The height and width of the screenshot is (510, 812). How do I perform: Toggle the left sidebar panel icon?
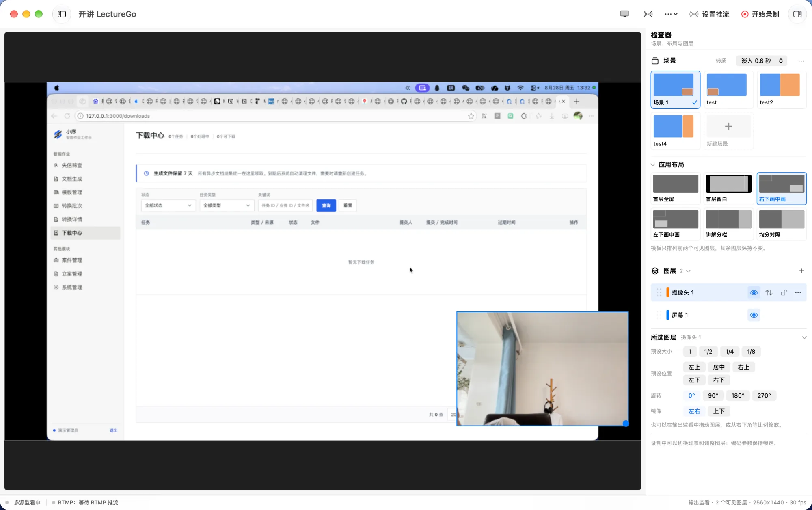pyautogui.click(x=62, y=14)
